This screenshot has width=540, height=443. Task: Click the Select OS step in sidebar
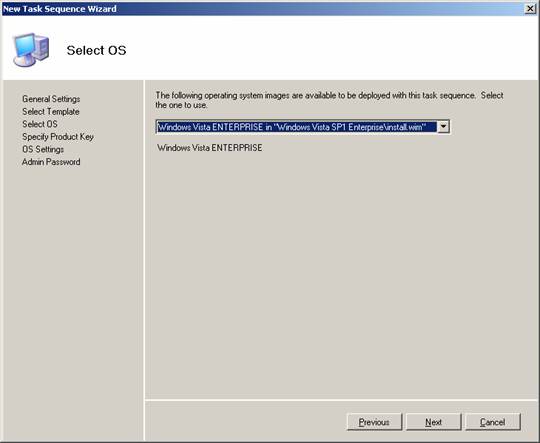[x=40, y=124]
